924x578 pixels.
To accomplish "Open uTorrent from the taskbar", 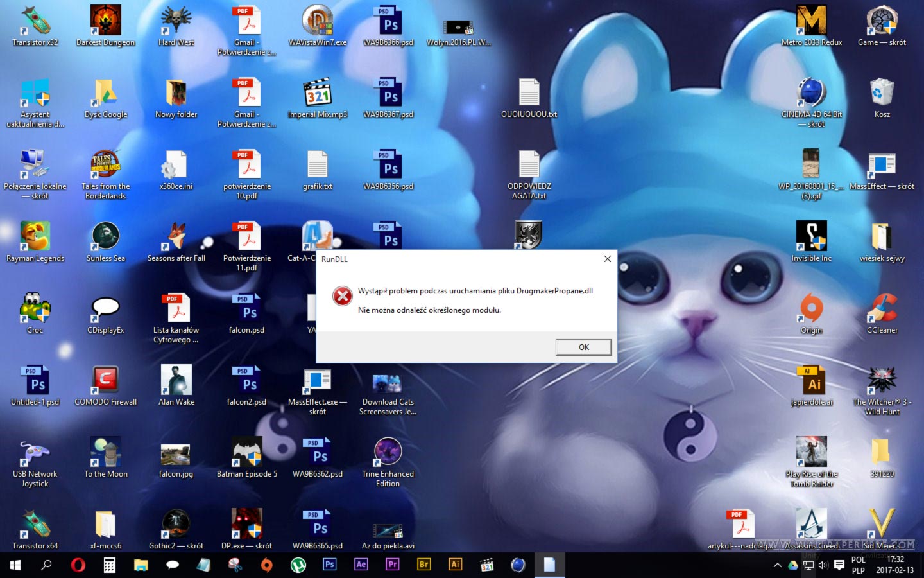I will [298, 565].
